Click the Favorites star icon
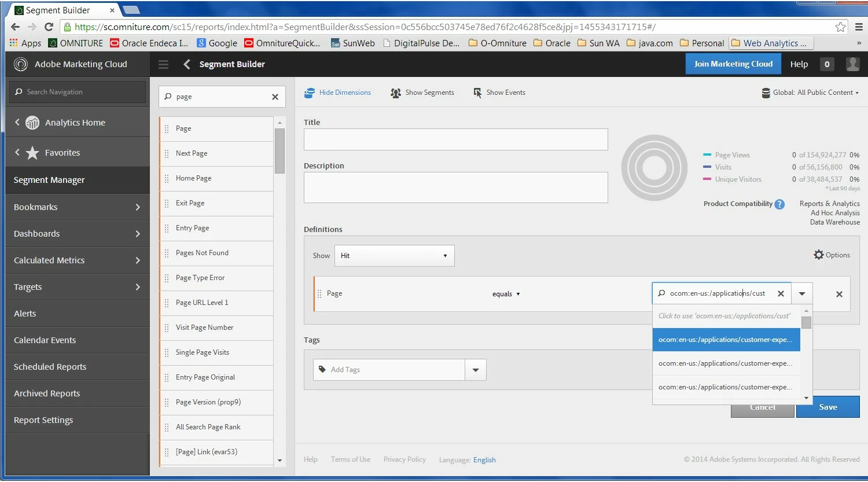 (x=32, y=153)
